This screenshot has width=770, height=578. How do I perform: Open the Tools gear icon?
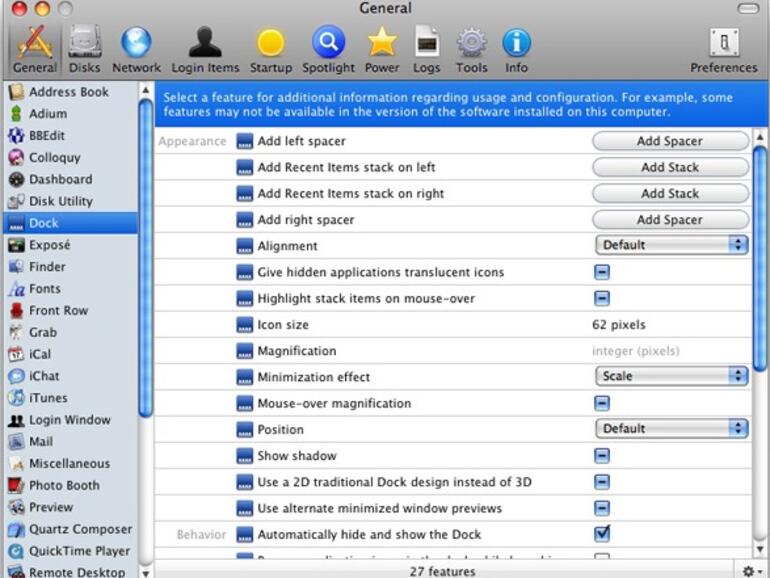coord(471,48)
